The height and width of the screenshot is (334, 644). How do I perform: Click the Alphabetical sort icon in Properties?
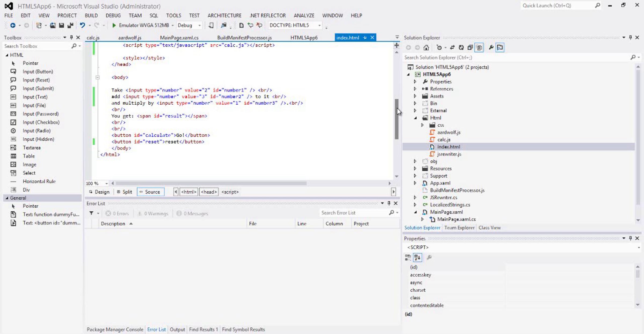(x=417, y=257)
